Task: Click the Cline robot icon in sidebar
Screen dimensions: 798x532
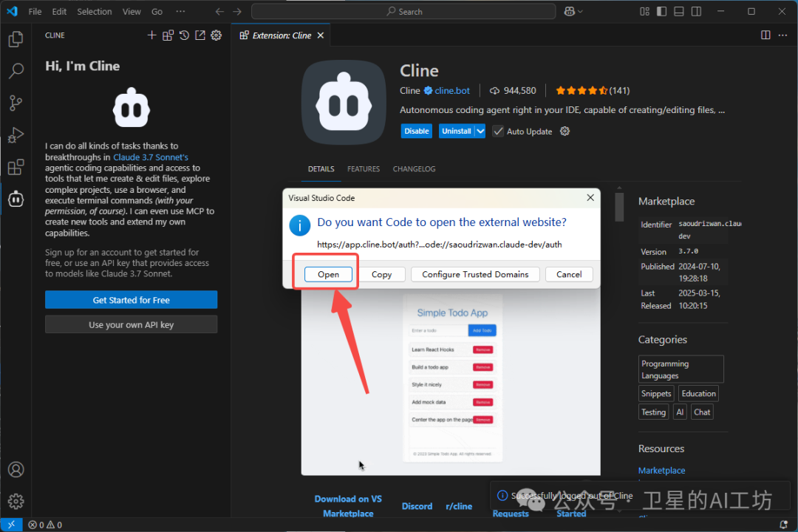Action: (x=16, y=199)
